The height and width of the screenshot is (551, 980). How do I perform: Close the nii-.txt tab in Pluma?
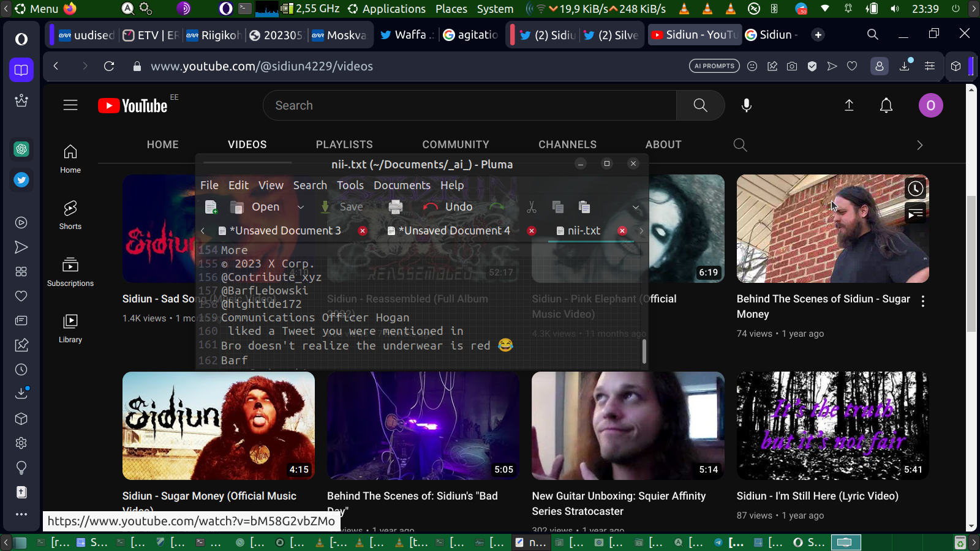(622, 231)
